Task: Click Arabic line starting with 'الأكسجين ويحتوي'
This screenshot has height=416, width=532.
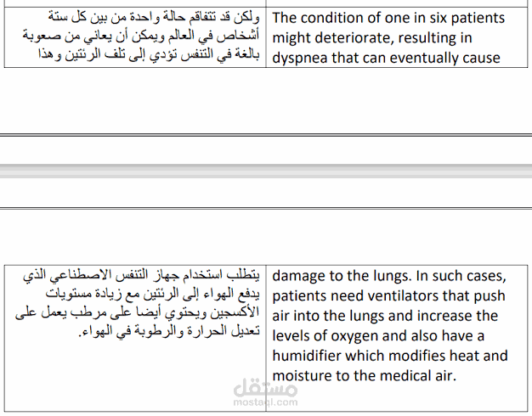Action: pyautogui.click(x=138, y=312)
